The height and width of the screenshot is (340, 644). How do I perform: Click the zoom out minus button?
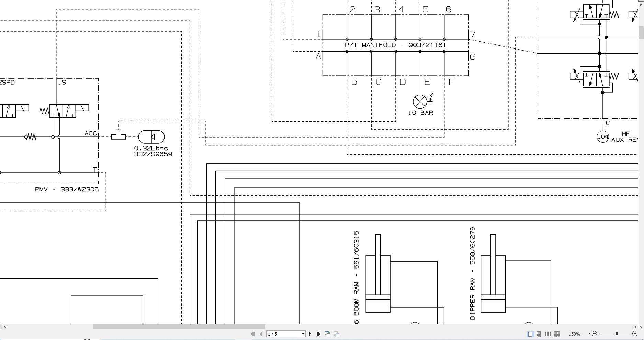pos(595,334)
